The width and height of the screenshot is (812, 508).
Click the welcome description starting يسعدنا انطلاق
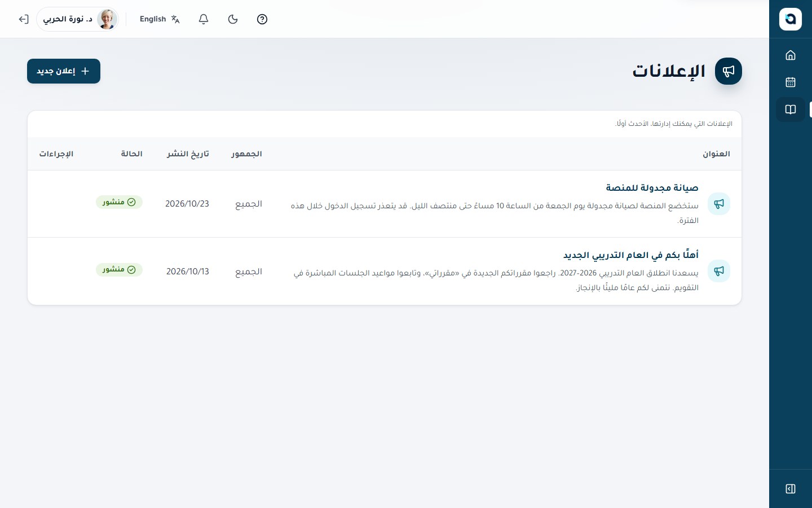coord(496,281)
